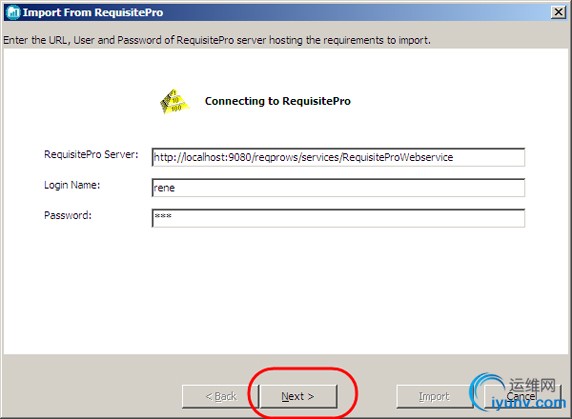Close the Import From RequisitePro window
The image size is (572, 419).
click(558, 12)
